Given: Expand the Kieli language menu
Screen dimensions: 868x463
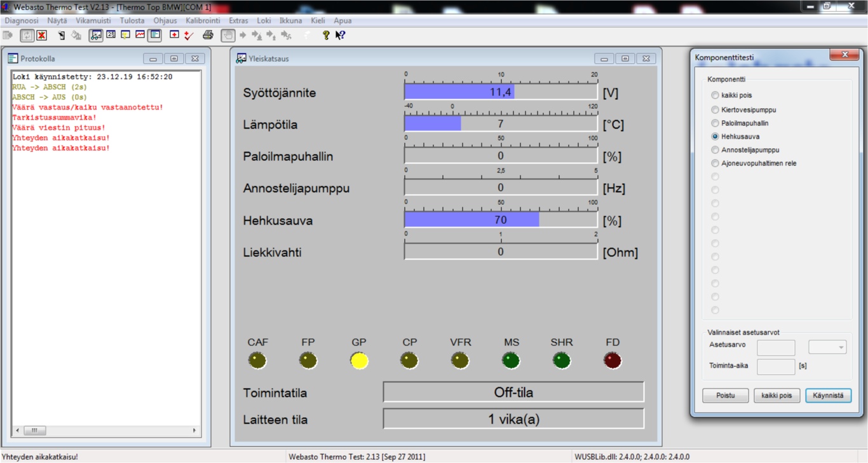Looking at the screenshot, I should pos(318,20).
